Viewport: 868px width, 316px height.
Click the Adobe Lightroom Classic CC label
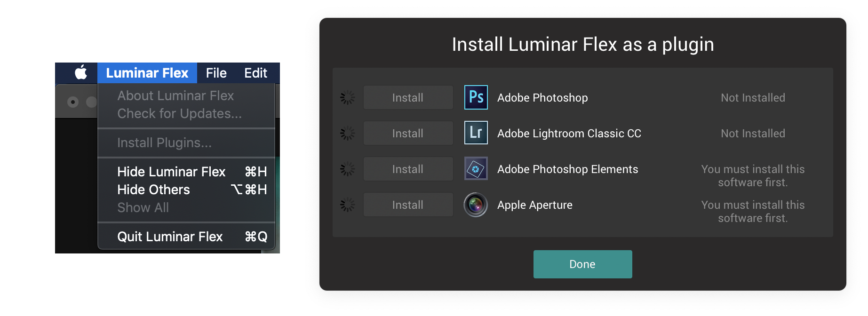tap(569, 134)
